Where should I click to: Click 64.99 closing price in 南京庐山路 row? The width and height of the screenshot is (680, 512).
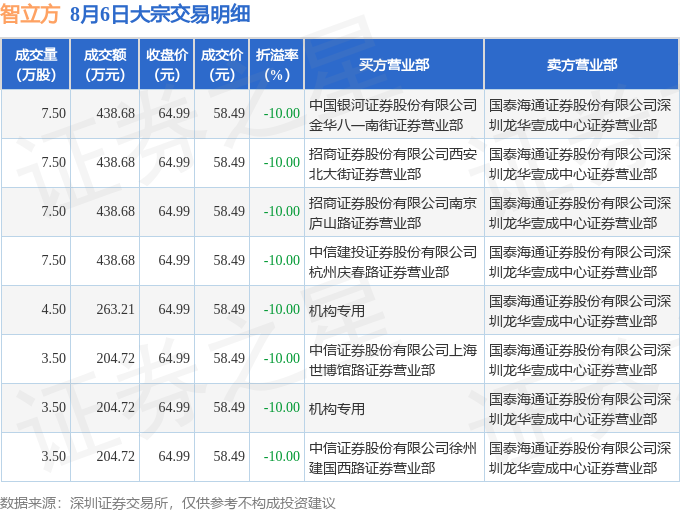174,212
